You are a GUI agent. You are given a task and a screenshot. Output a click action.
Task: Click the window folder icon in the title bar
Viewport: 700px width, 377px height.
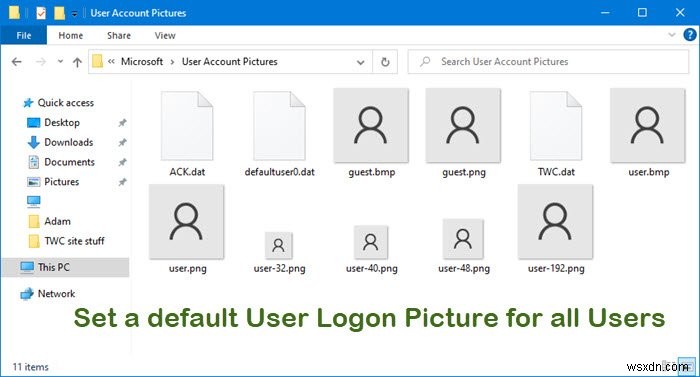point(14,13)
